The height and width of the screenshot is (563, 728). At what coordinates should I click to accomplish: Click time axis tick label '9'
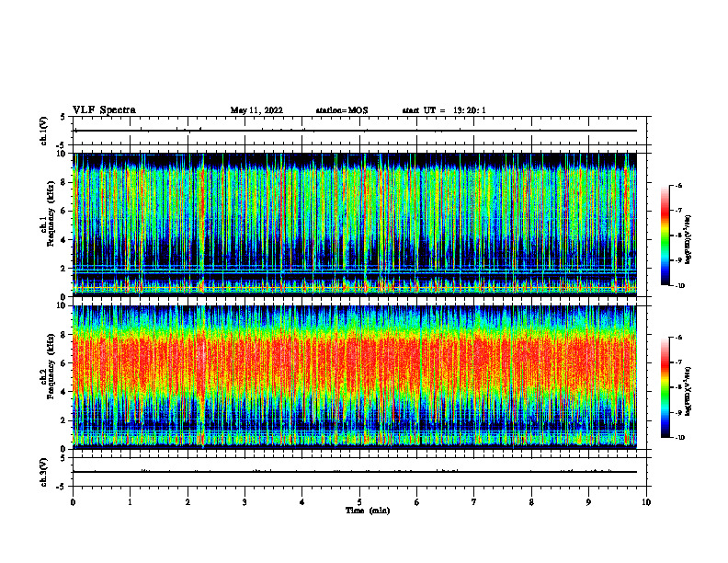tap(588, 502)
